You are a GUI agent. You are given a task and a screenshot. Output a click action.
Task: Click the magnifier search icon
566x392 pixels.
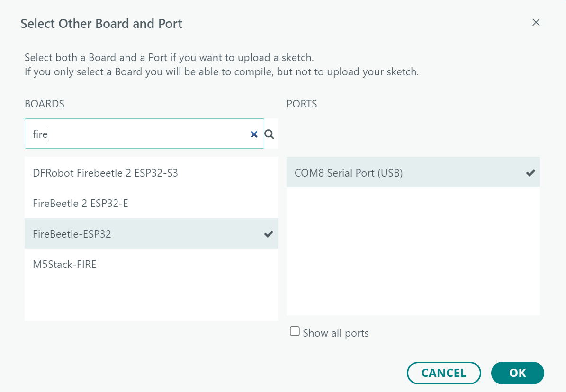(x=269, y=134)
